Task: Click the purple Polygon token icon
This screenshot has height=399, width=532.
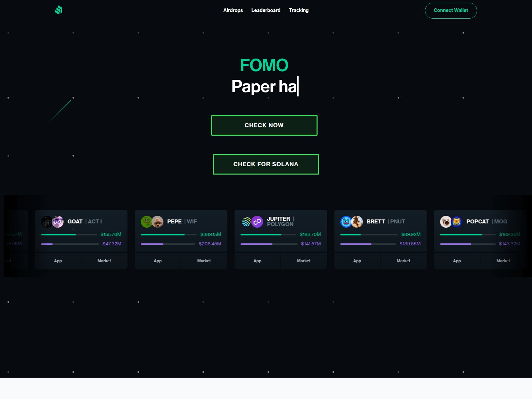Action: (257, 221)
